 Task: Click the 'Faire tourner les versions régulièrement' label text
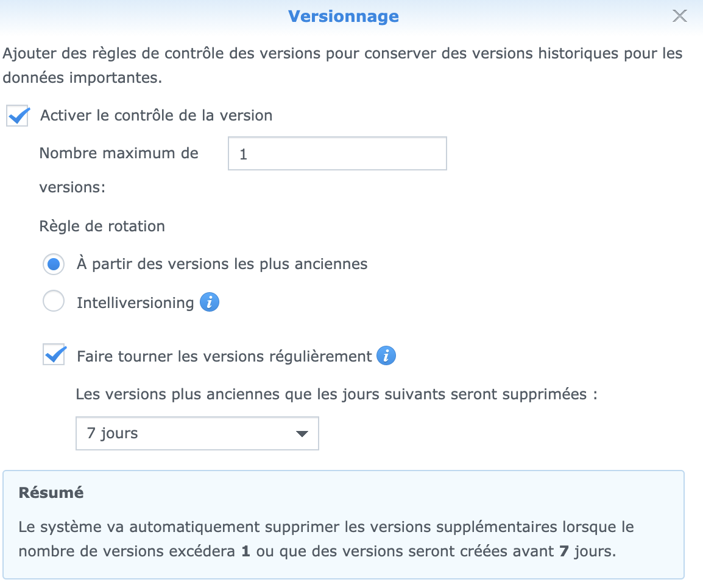(x=224, y=356)
